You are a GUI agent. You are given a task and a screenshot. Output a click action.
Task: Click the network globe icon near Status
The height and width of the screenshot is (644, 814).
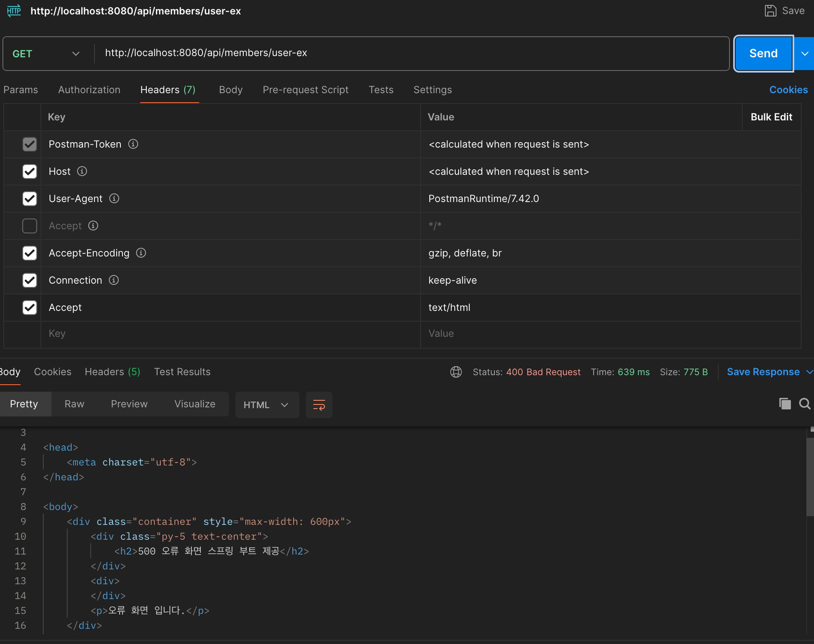pyautogui.click(x=456, y=372)
